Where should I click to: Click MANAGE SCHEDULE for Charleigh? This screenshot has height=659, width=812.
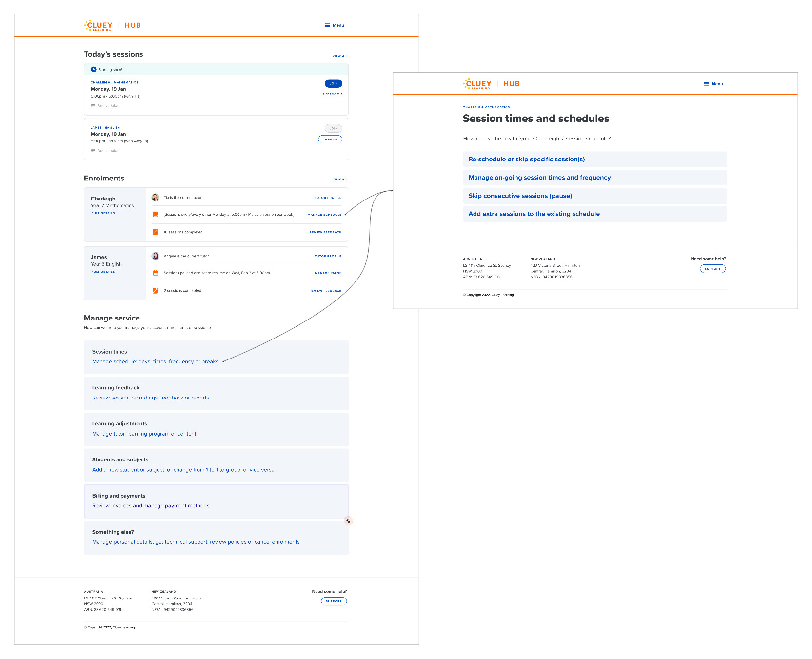(x=324, y=215)
